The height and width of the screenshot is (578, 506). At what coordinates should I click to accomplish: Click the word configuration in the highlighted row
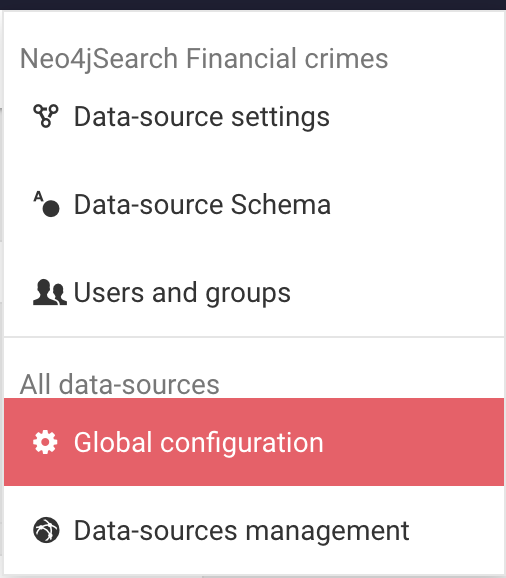242,443
